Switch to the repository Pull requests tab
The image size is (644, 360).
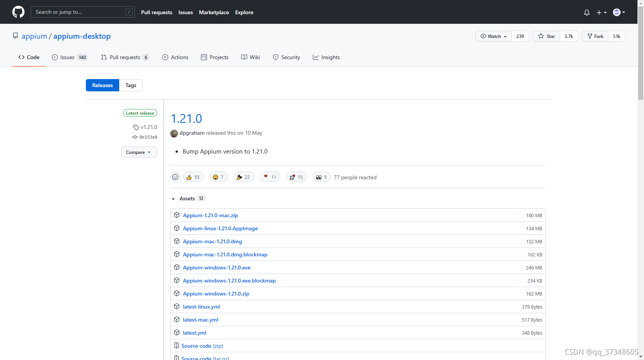tap(125, 57)
